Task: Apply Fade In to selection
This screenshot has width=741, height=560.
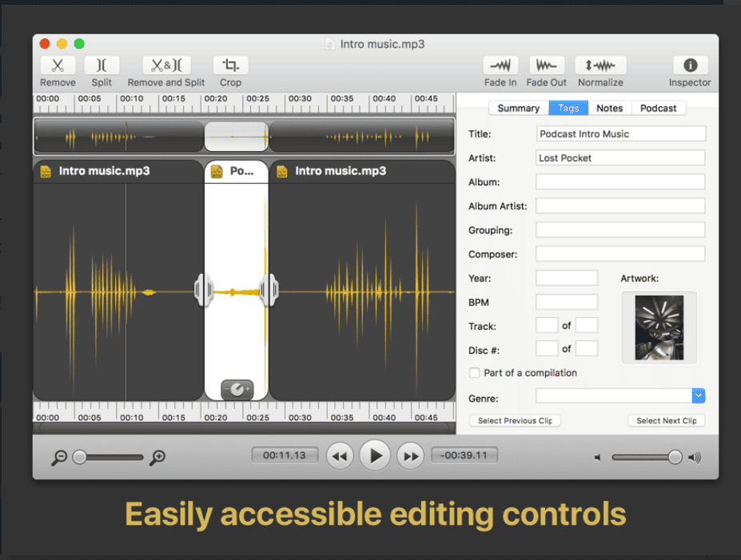Action: click(500, 66)
